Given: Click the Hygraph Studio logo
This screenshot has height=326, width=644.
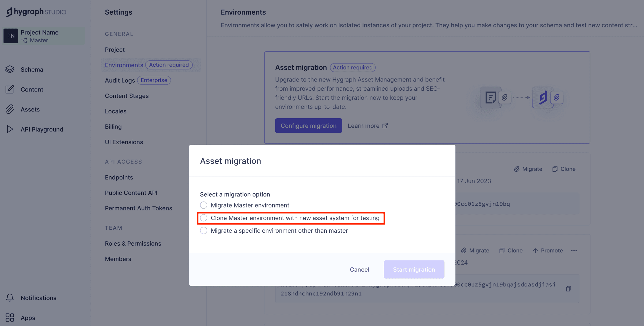Looking at the screenshot, I should (x=36, y=12).
